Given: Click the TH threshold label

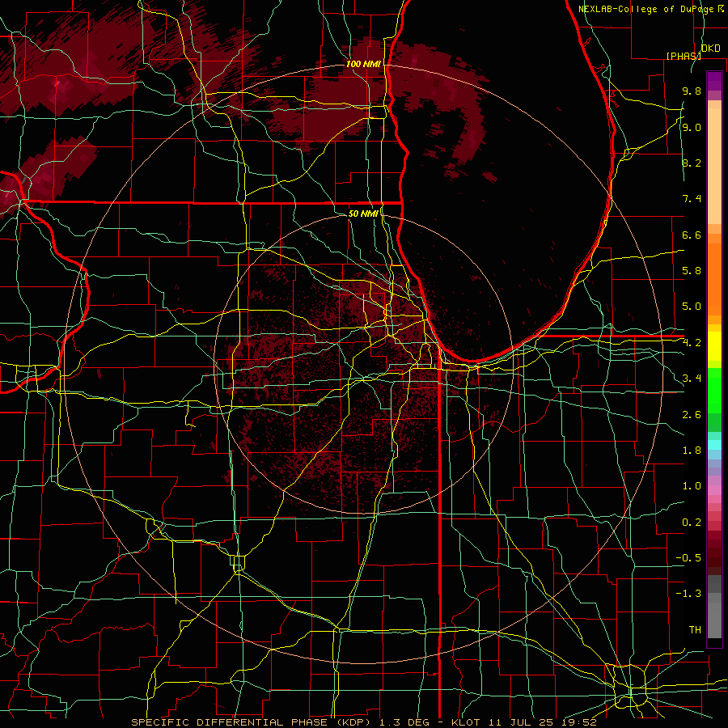Looking at the screenshot, I should pos(695,630).
